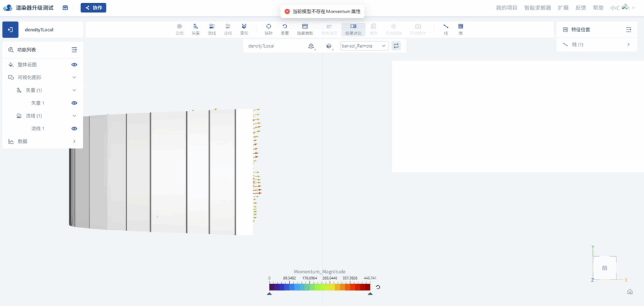The image size is (644, 306).
Task: Toggle visibility of 整体云图
Action: pos(74,65)
